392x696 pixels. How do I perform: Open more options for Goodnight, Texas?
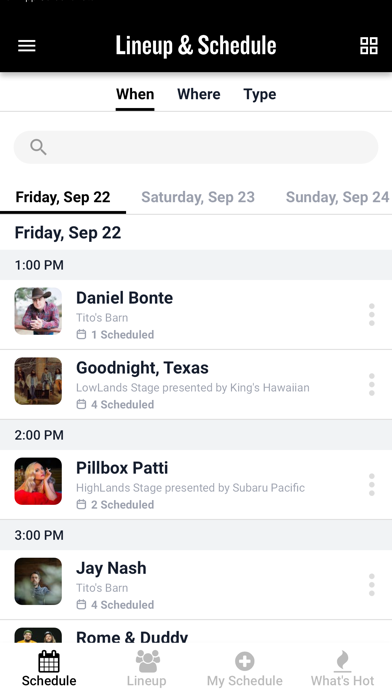pos(372,384)
